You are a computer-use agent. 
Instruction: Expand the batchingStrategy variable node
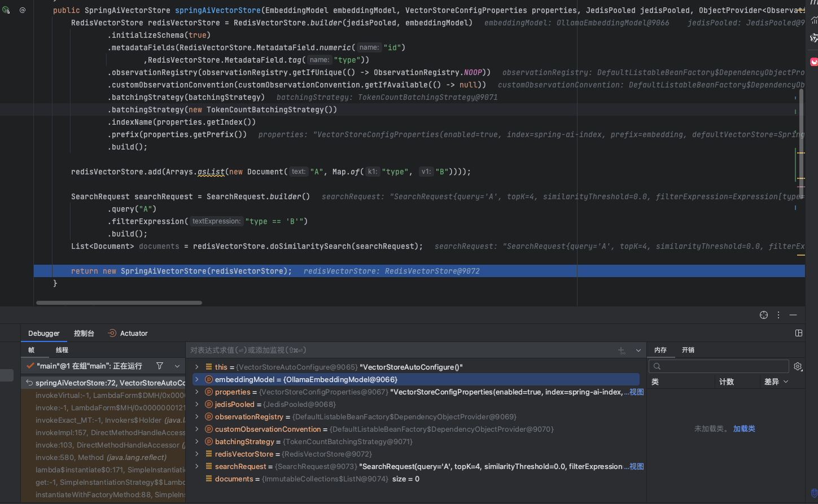[197, 441]
